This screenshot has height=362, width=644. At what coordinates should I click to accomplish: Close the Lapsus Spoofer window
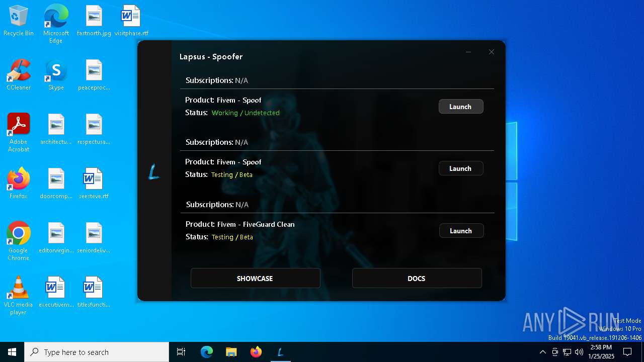[x=492, y=52]
